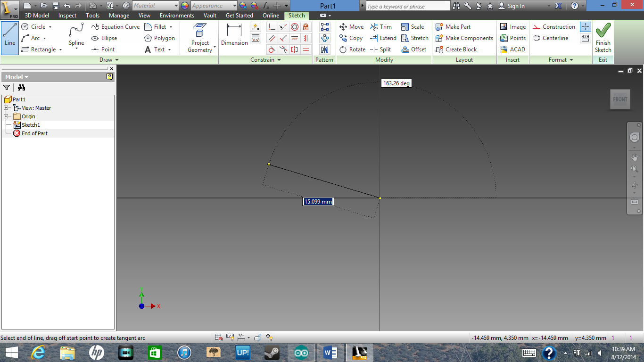This screenshot has height=362, width=644.
Task: Switch to the 3D Model ribbon tab
Action: 38,15
